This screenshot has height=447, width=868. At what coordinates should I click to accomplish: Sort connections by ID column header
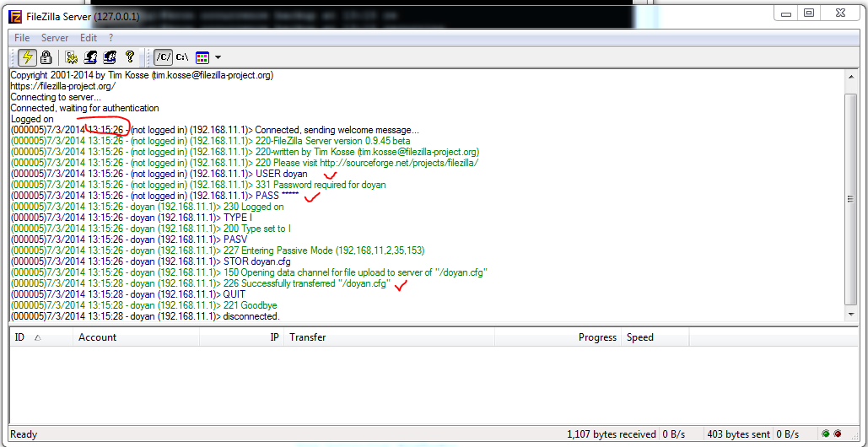tap(41, 337)
